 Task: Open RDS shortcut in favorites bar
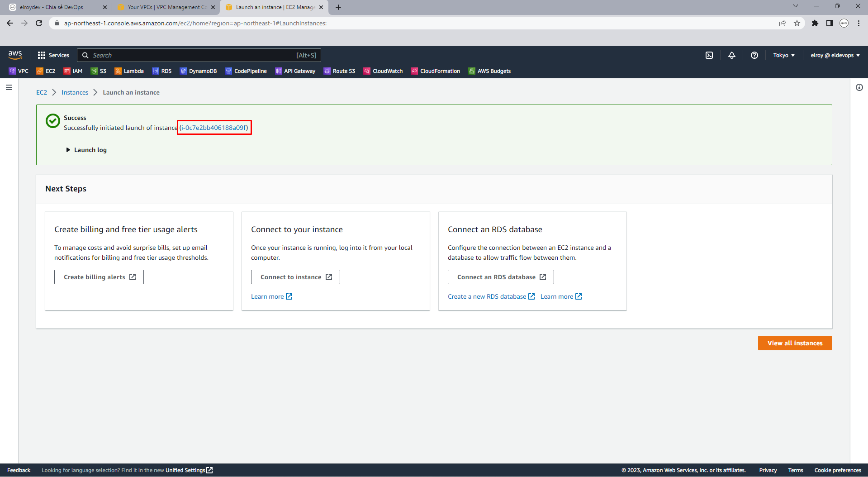point(162,71)
